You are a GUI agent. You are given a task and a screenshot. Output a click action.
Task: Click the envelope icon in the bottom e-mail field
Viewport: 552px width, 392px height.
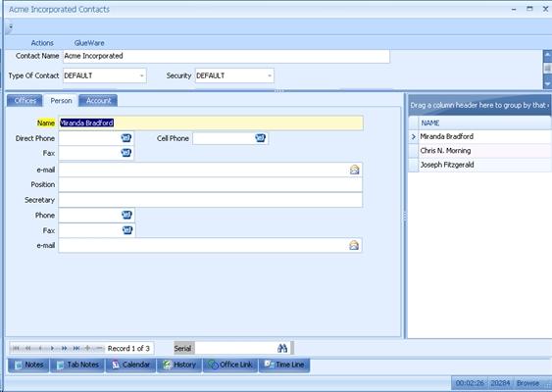[354, 245]
